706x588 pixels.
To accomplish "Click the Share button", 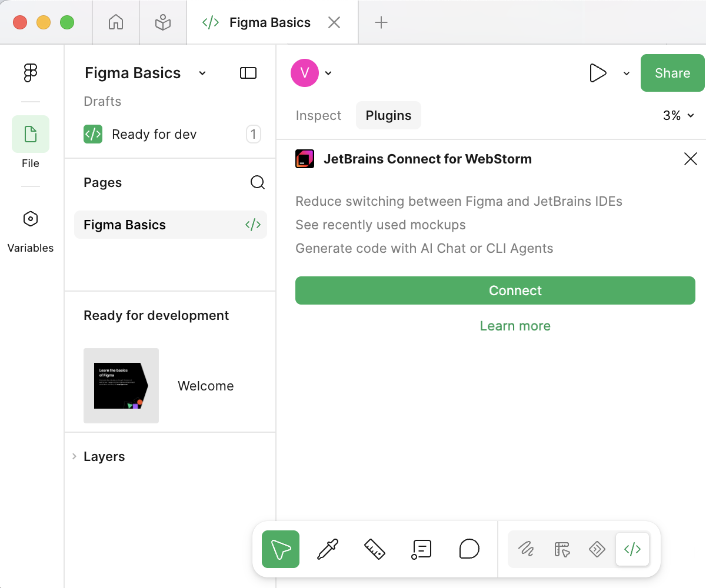I will (x=672, y=73).
